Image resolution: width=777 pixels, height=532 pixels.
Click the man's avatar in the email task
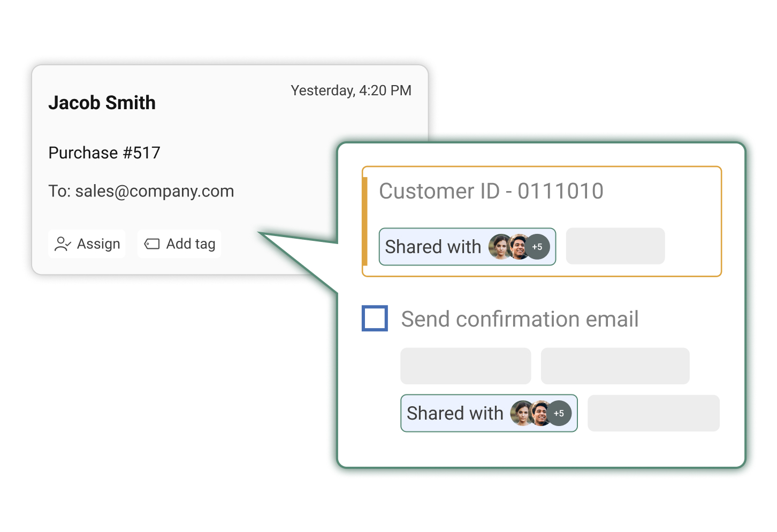(x=539, y=413)
